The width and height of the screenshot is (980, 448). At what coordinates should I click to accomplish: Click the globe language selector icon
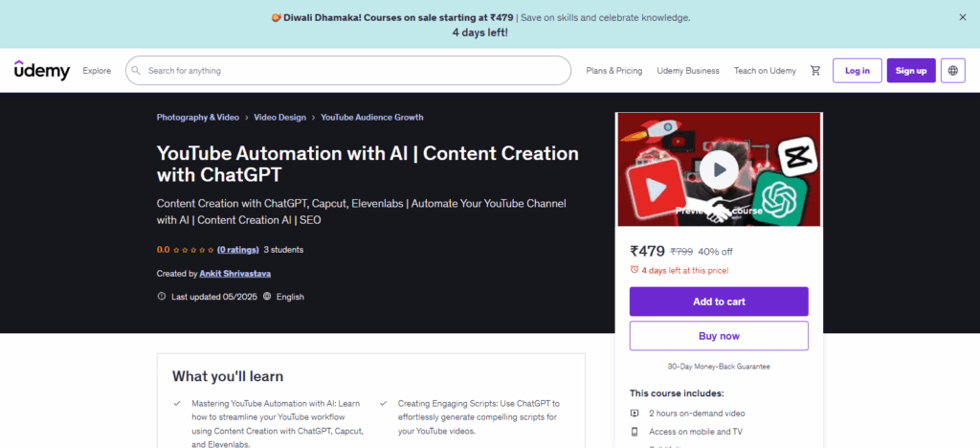coord(952,71)
